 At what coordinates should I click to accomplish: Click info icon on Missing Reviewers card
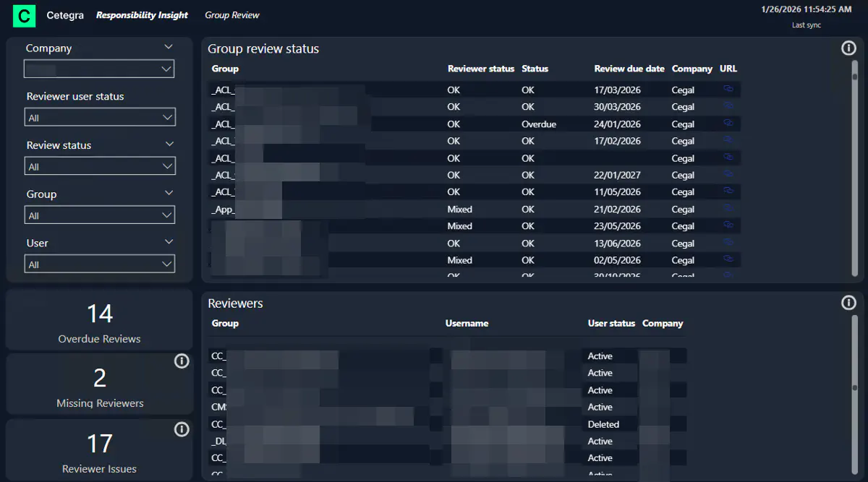point(182,361)
